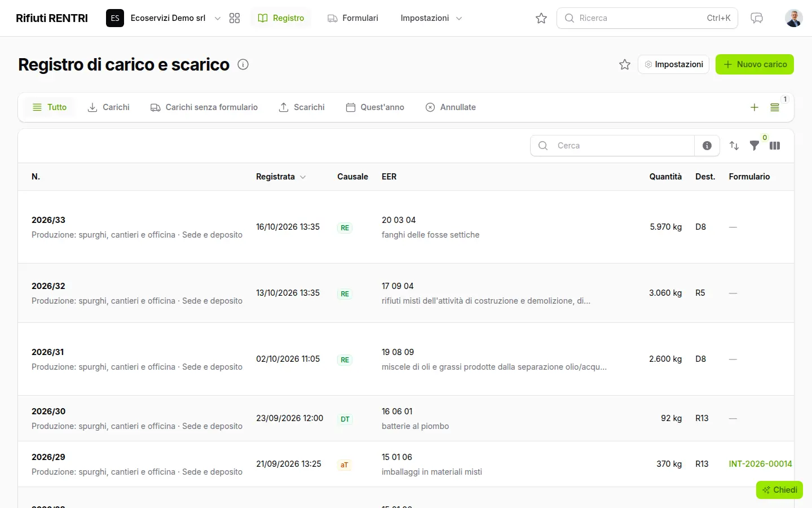Click the info icon beside page title
The image size is (812, 508).
coord(243,64)
